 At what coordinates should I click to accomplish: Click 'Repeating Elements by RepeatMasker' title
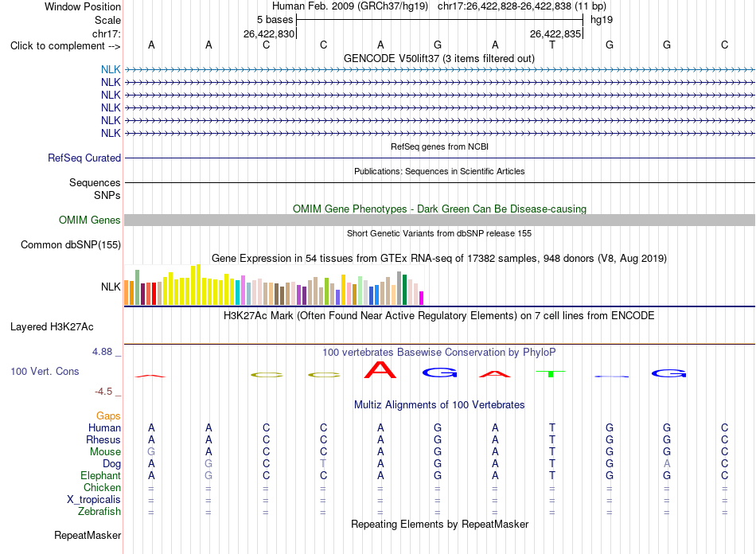point(439,524)
